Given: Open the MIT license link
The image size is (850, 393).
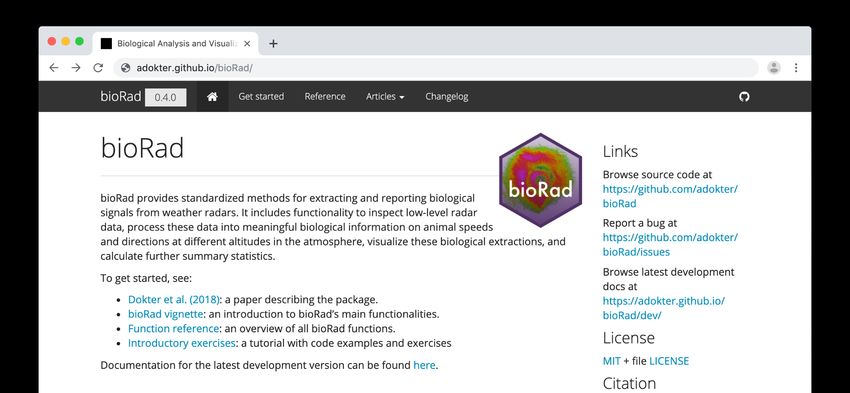Looking at the screenshot, I should tap(612, 361).
